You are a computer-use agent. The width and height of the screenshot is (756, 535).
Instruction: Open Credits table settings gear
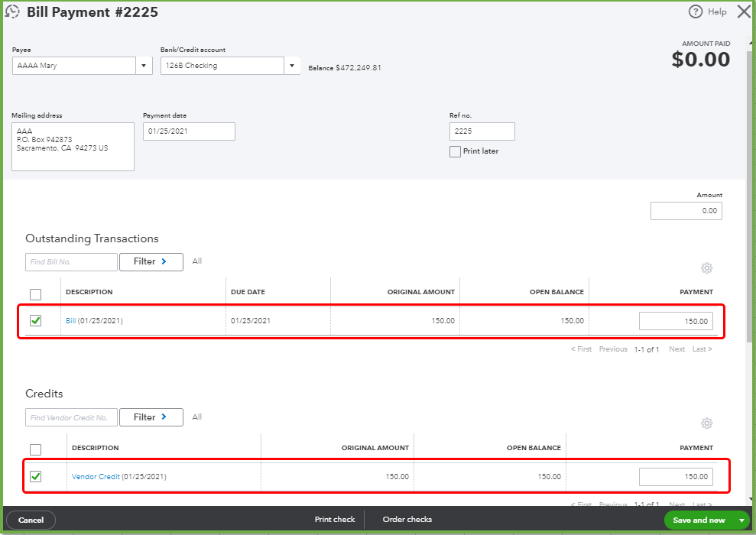706,423
